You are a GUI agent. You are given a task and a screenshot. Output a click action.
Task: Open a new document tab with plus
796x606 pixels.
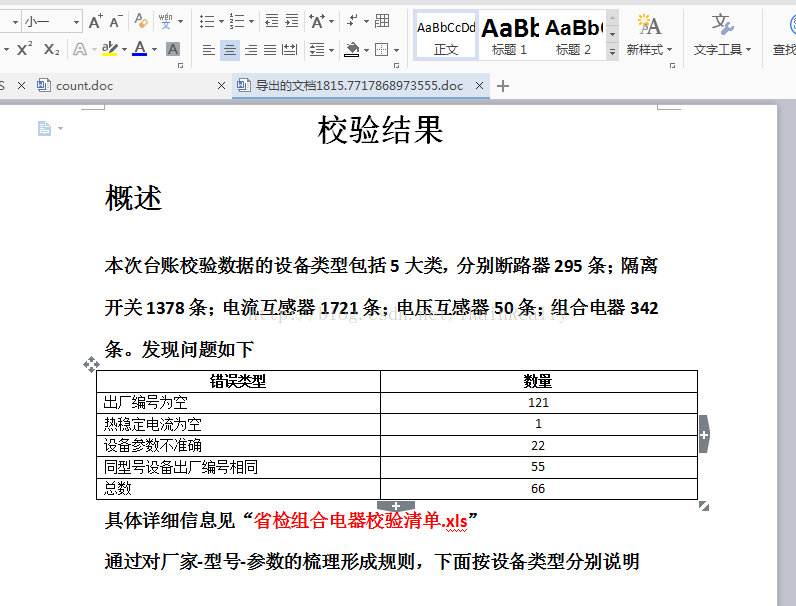click(x=503, y=86)
